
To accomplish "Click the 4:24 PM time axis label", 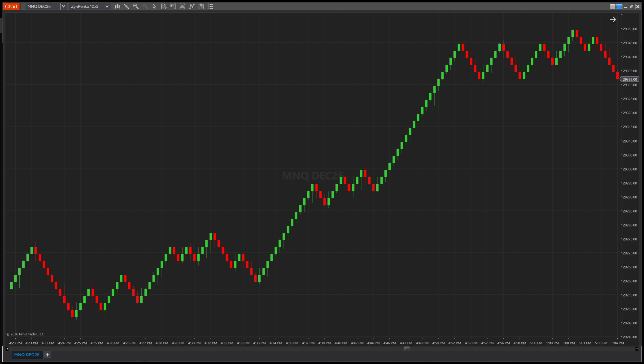I will click(64, 343).
